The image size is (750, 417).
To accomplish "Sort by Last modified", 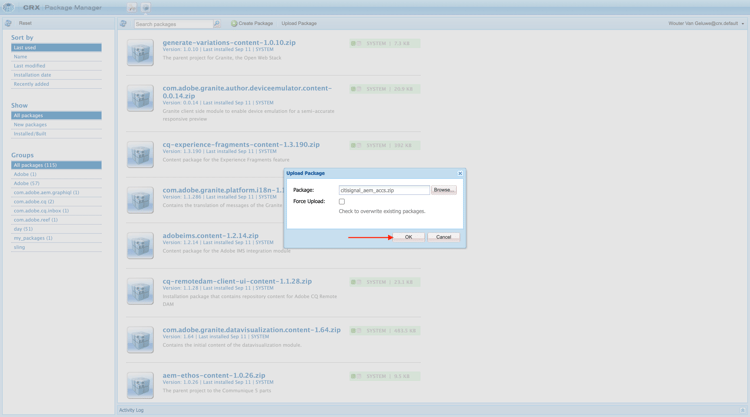I will (56, 66).
